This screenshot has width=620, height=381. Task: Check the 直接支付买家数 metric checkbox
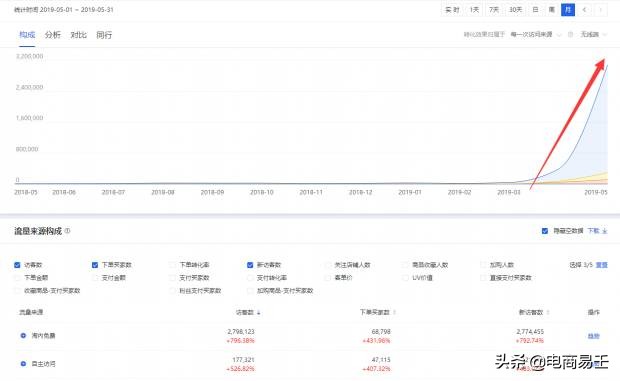click(x=483, y=278)
